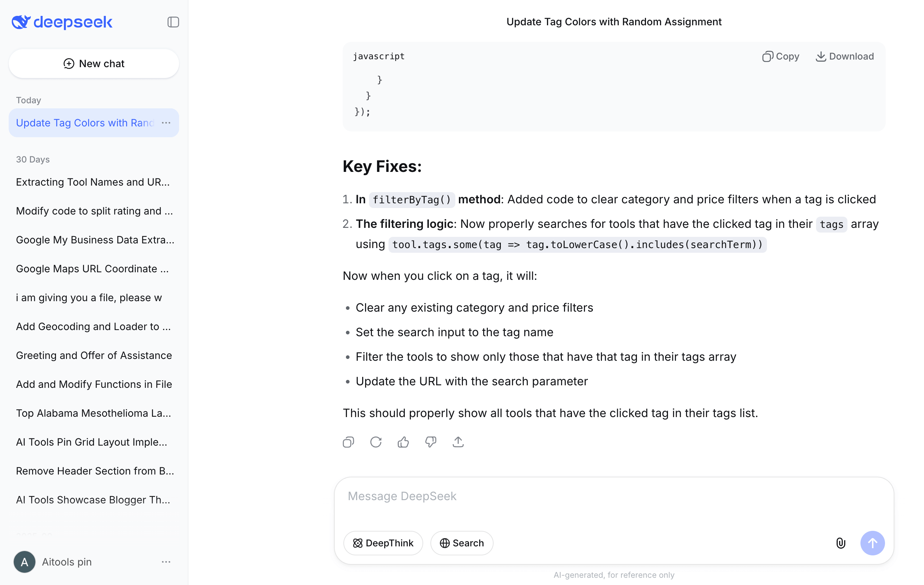The image size is (924, 585).
Task: Regenerate the assistant's response
Action: coord(376,442)
